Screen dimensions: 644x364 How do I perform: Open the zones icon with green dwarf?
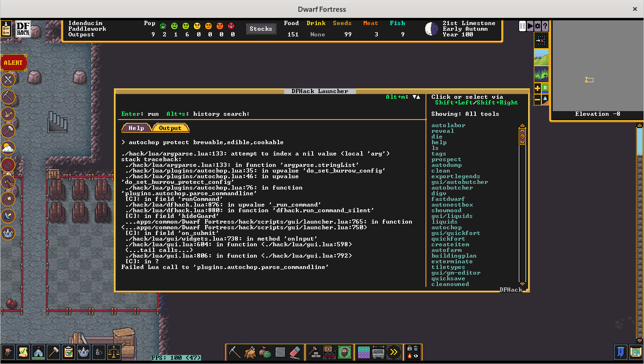[345, 352]
